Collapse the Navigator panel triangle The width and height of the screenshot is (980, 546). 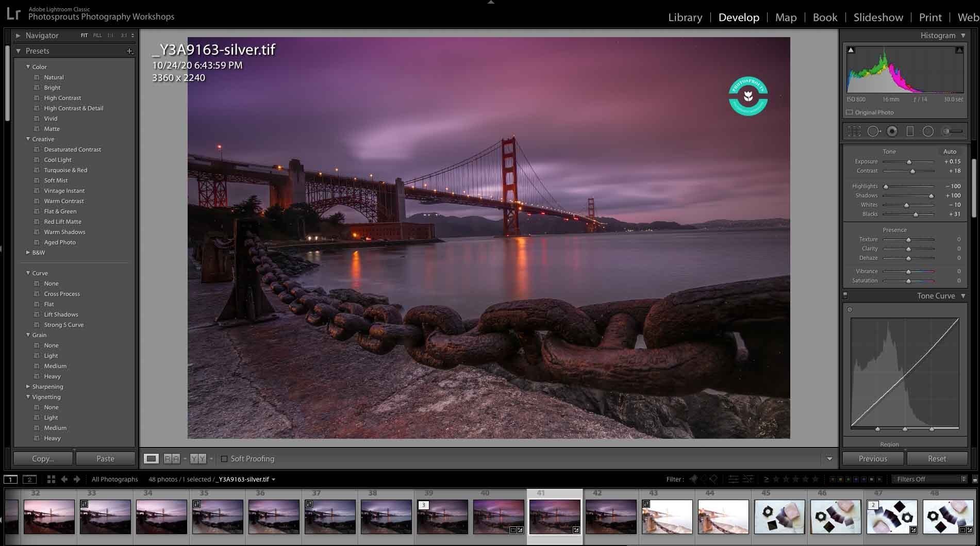[x=18, y=36]
